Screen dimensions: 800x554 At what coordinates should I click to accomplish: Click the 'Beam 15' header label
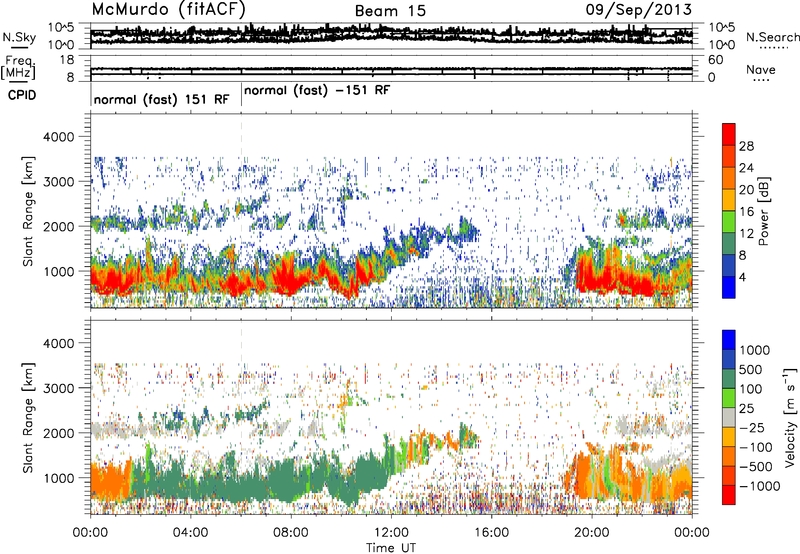click(390, 11)
